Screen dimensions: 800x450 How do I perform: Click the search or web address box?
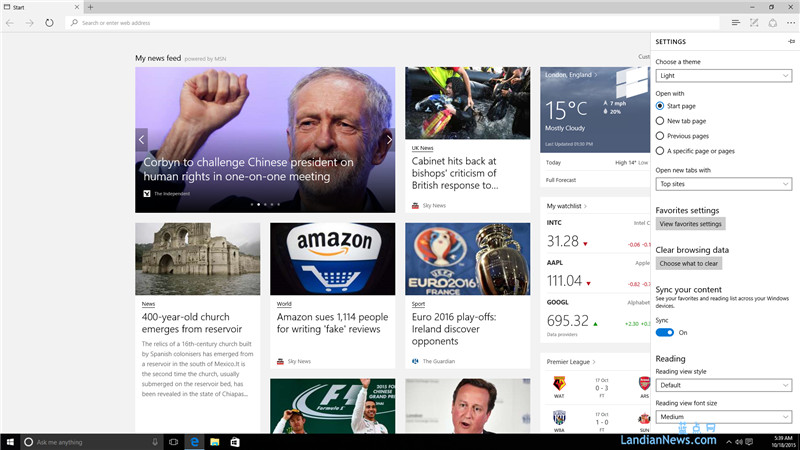(x=392, y=23)
